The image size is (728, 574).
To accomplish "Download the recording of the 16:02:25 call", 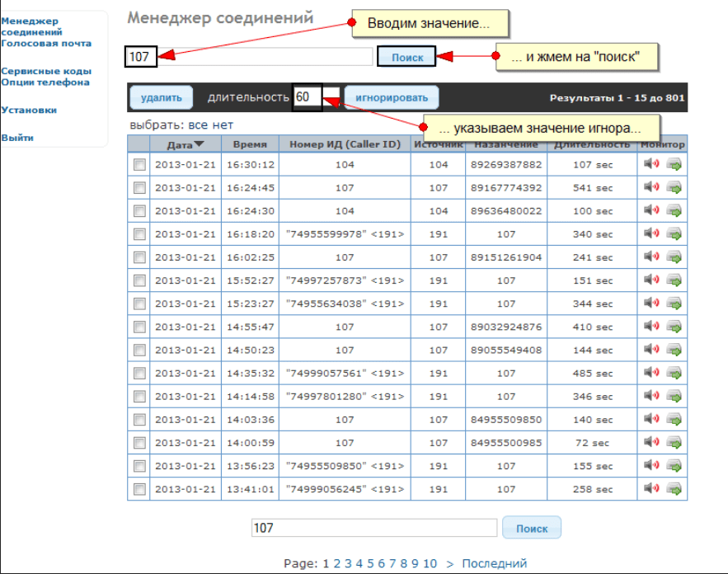I will click(674, 256).
